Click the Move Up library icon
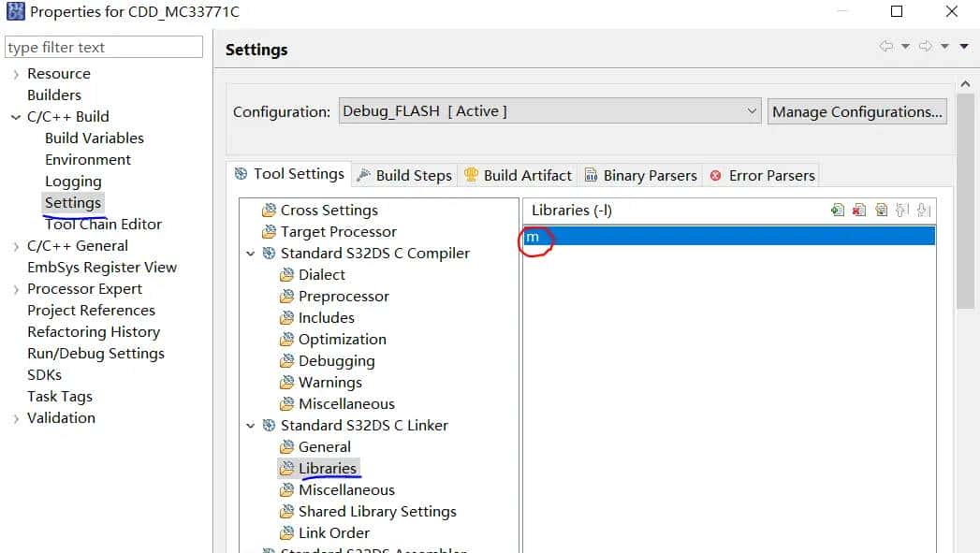Viewport: 980px width, 553px height. tap(902, 211)
